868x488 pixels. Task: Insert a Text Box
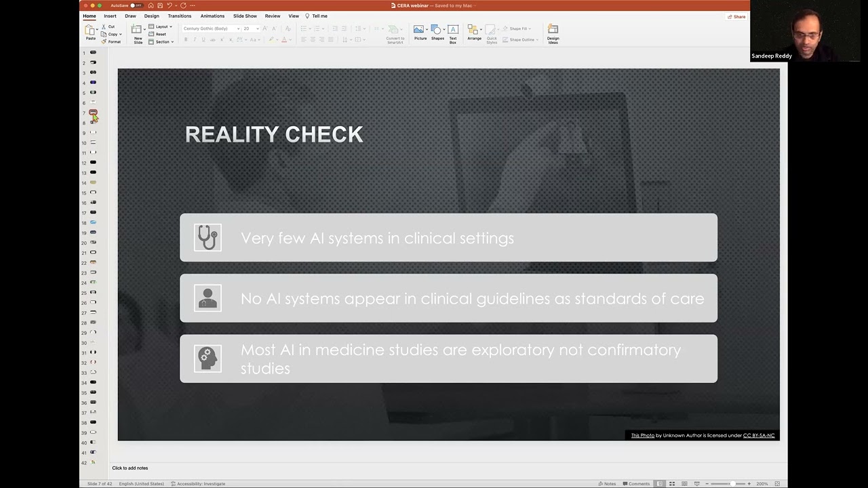point(453,34)
